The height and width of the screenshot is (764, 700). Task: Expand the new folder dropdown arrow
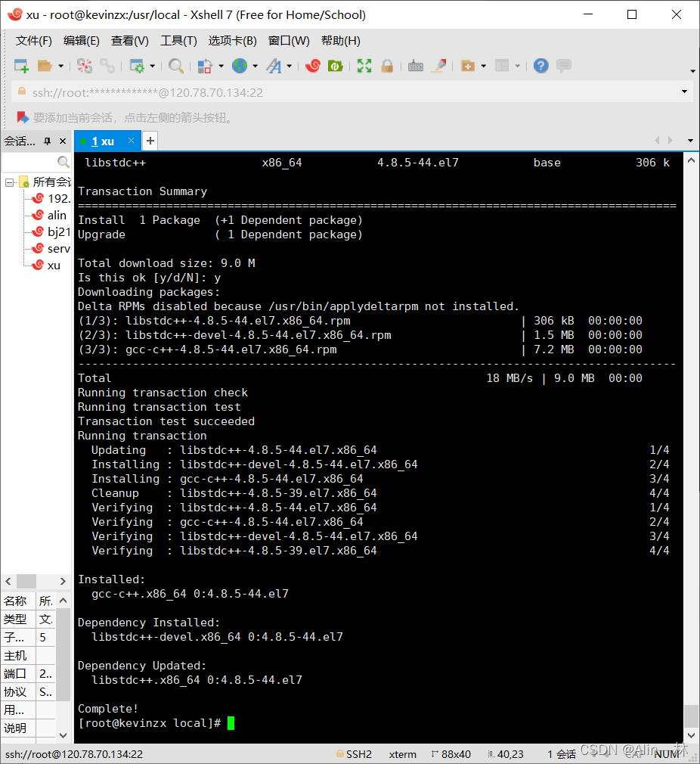483,66
